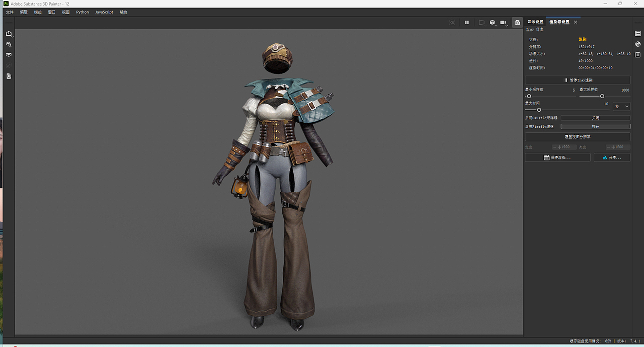
Task: Click the greyed-out expand arrows icon in left toolbar
Action: pos(9,65)
